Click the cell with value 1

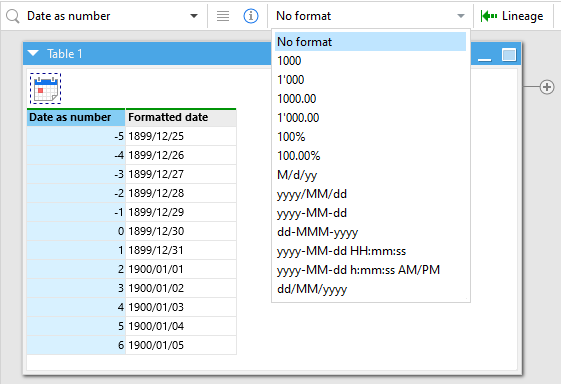(x=76, y=250)
